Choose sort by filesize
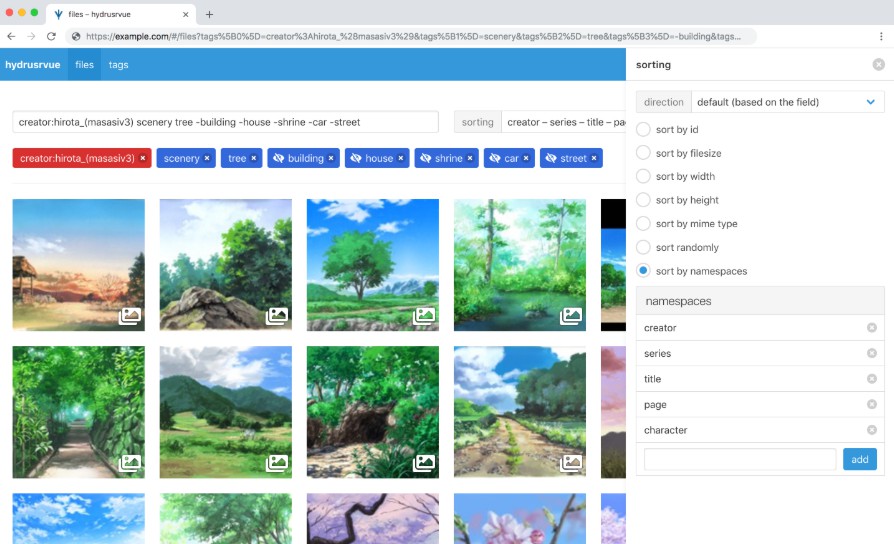 point(643,153)
